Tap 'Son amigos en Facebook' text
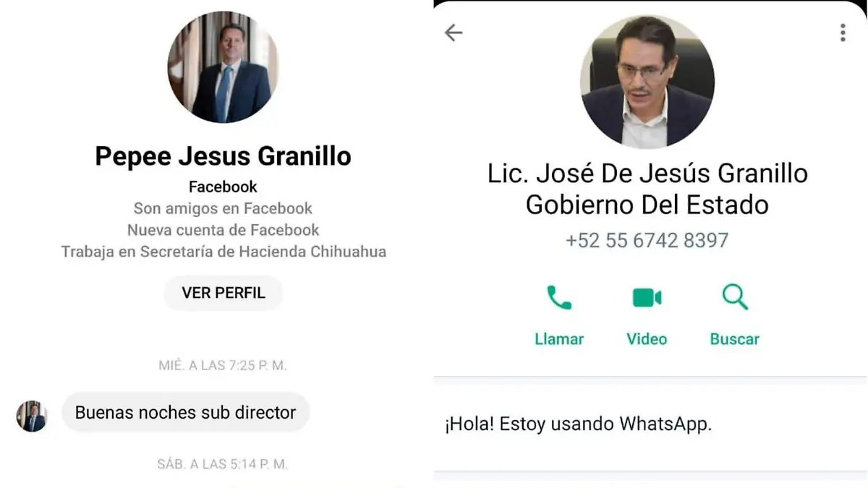The image size is (868, 488). (x=223, y=208)
